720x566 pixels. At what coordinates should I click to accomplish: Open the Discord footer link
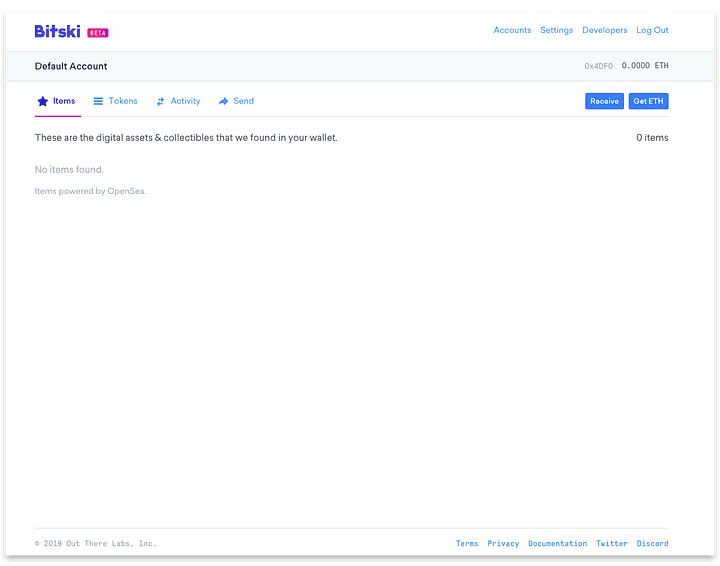pyautogui.click(x=652, y=544)
